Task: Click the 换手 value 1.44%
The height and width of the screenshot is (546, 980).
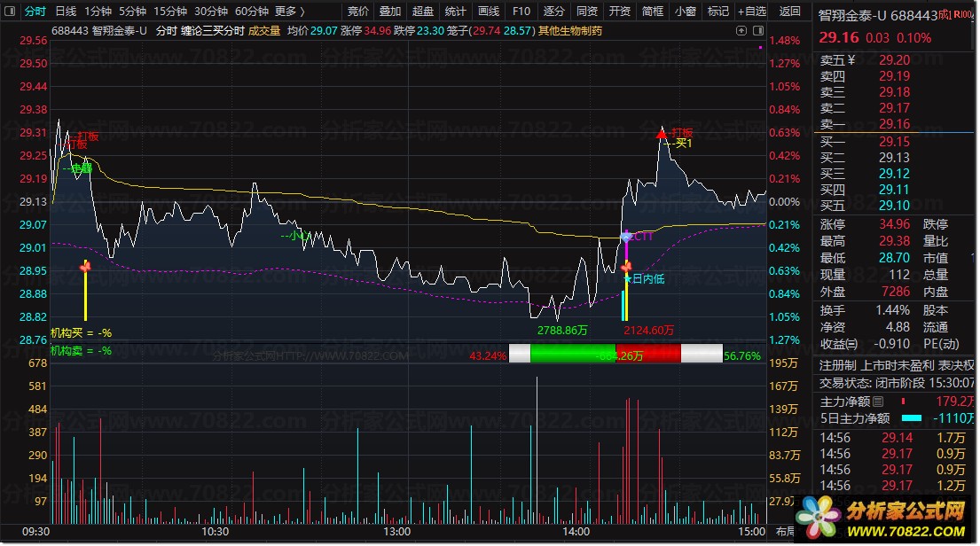Action: click(x=892, y=310)
